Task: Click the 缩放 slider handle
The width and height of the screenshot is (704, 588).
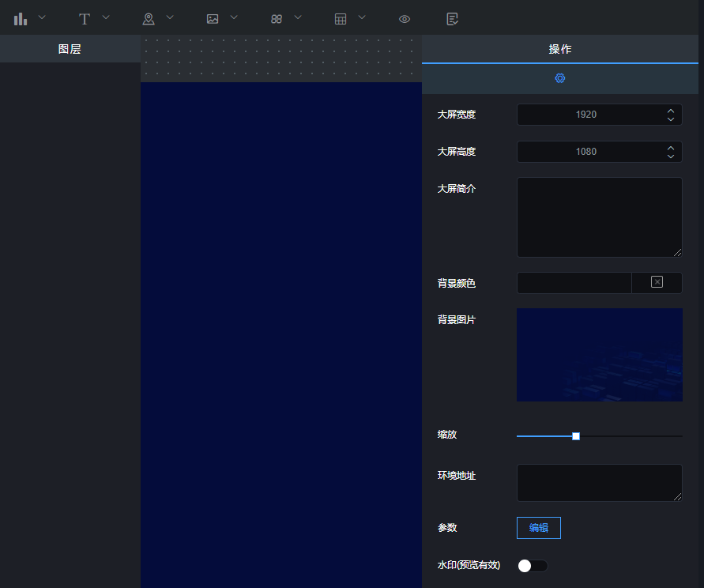Action: tap(576, 436)
